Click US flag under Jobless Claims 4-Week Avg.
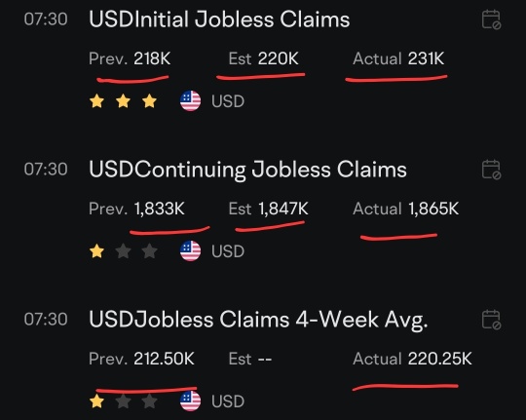 (x=190, y=401)
